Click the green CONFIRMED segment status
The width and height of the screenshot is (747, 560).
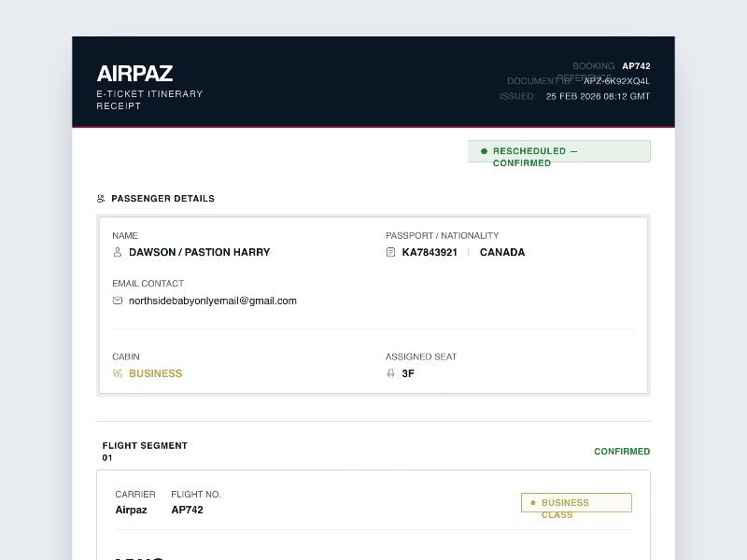tap(622, 452)
